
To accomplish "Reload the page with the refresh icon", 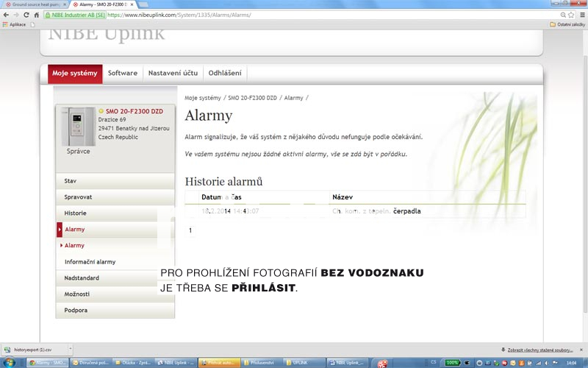I will pos(27,15).
